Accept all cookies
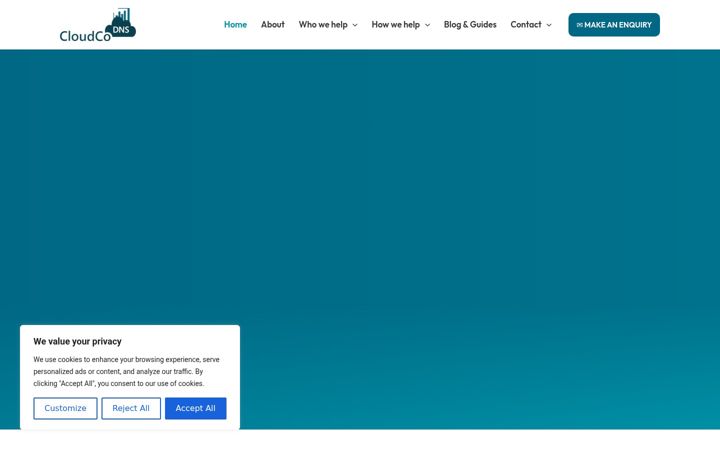The image size is (720, 450). pos(196,408)
